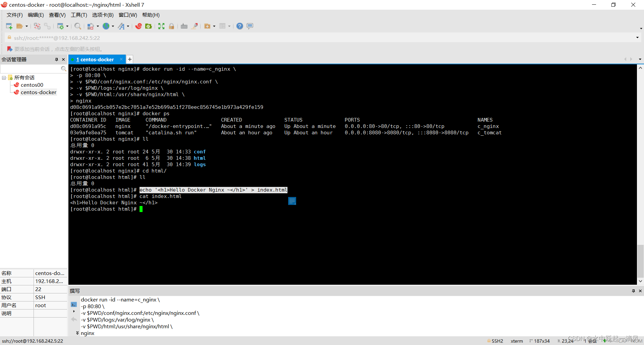Click the compose bar send-target icon
Viewport: 644px width, 345px height.
(74, 304)
